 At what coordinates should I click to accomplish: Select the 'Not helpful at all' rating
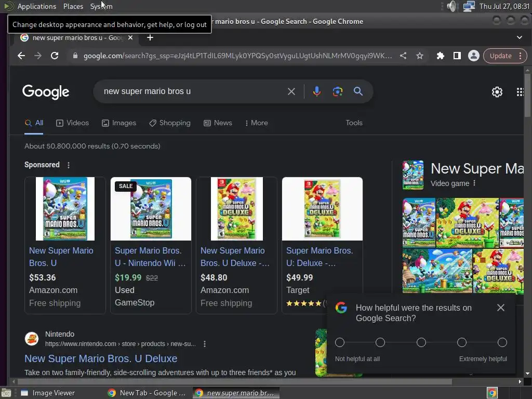[x=340, y=342]
